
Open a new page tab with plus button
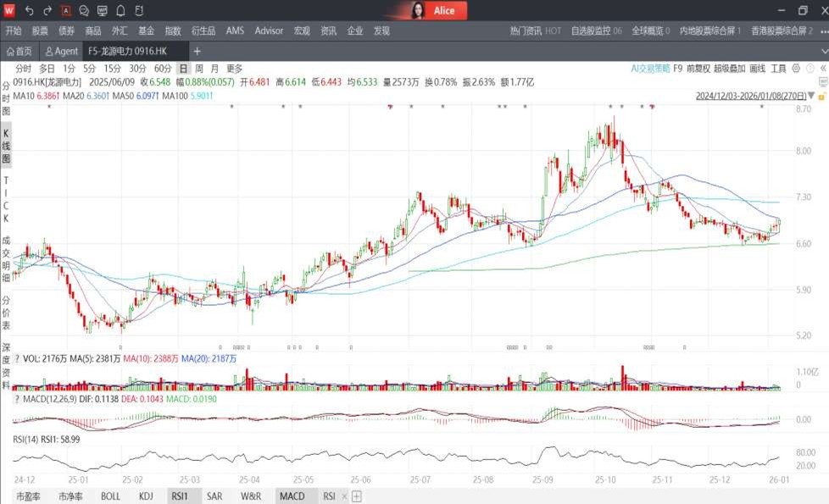tap(198, 52)
